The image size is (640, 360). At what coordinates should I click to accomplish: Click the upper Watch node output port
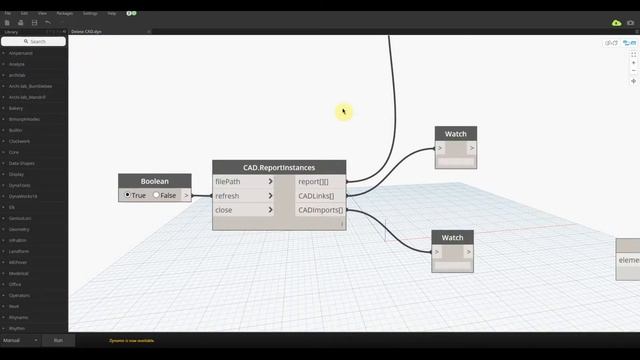(472, 148)
